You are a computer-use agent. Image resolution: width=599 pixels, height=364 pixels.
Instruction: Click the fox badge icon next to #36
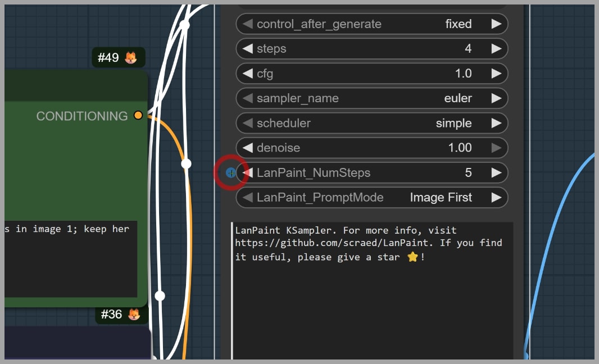[134, 315]
